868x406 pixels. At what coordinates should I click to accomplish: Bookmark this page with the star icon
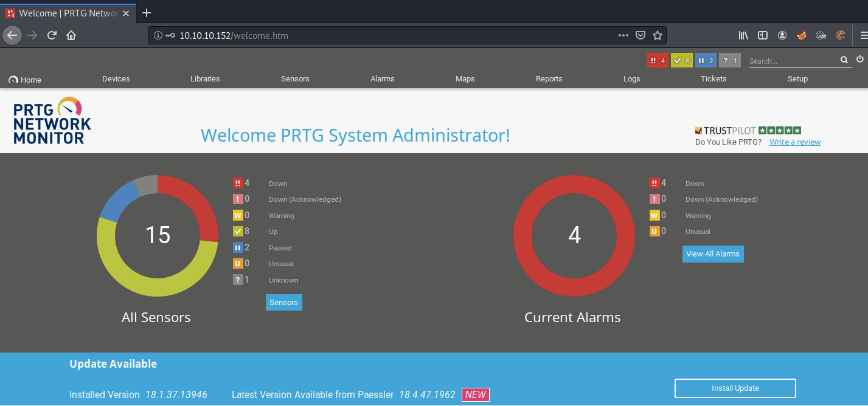(x=658, y=35)
